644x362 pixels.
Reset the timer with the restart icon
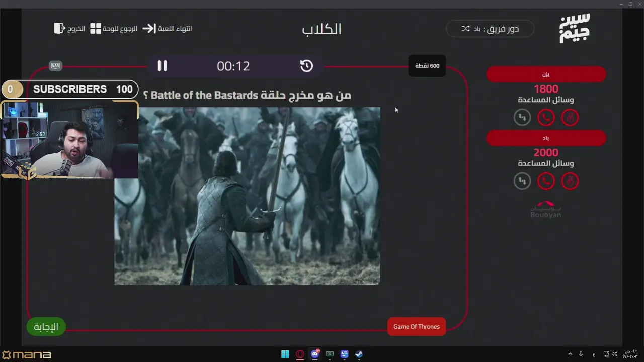(x=306, y=66)
